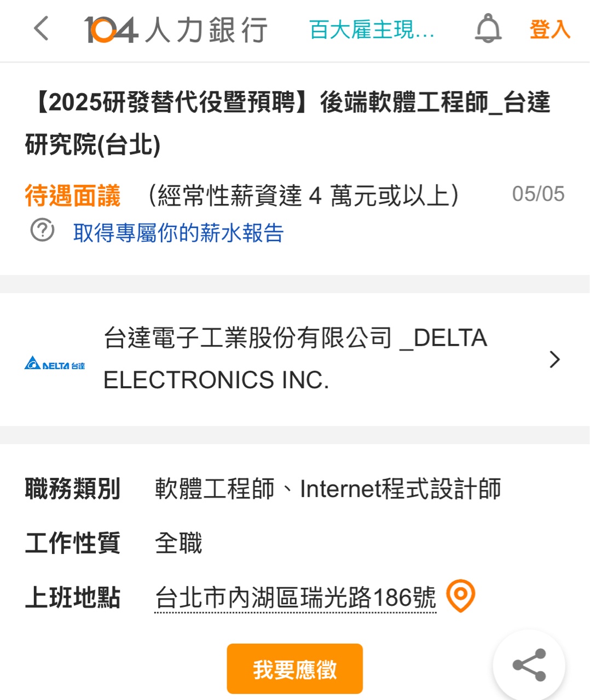Viewport: 590px width, 700px height.
Task: Click the 待遇面議 salary label
Action: pyautogui.click(x=72, y=196)
